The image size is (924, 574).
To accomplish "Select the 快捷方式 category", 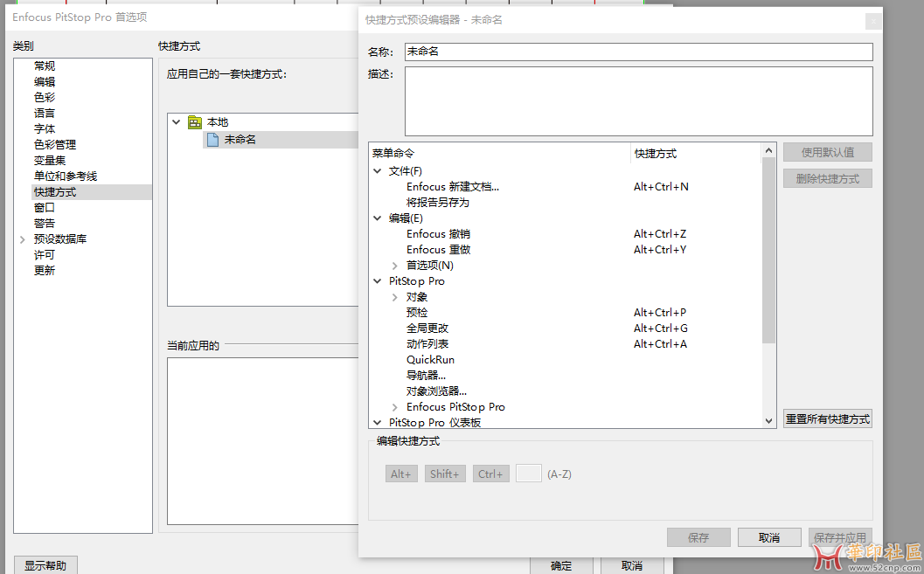I will coord(91,192).
